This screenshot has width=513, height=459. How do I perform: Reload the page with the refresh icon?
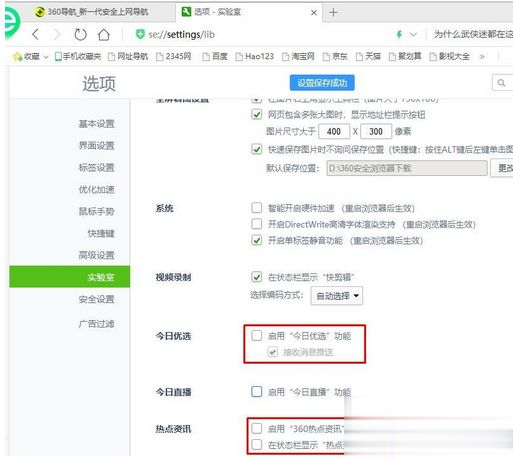click(80, 34)
